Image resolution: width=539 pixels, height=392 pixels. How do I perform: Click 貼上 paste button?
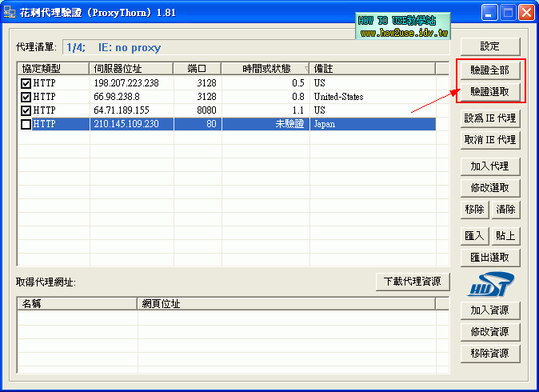(x=505, y=236)
